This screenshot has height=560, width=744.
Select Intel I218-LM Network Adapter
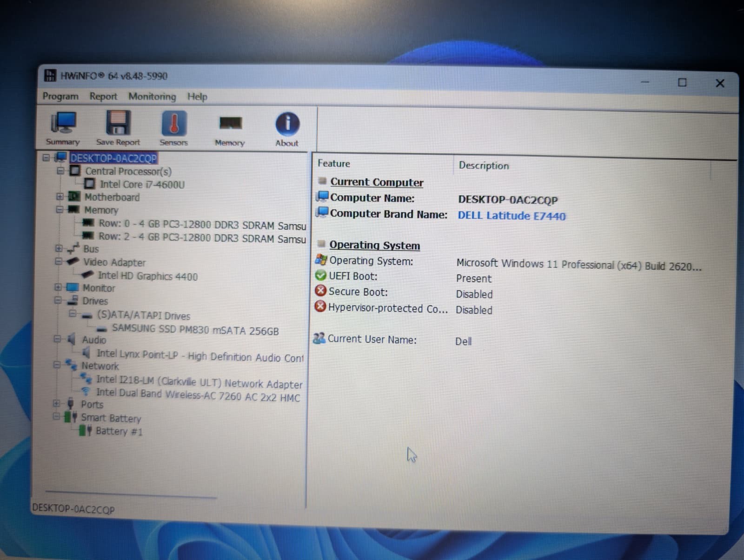point(199,382)
